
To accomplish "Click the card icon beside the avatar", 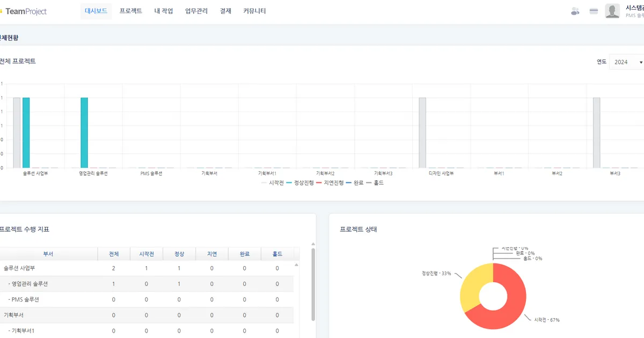I will [x=594, y=11].
